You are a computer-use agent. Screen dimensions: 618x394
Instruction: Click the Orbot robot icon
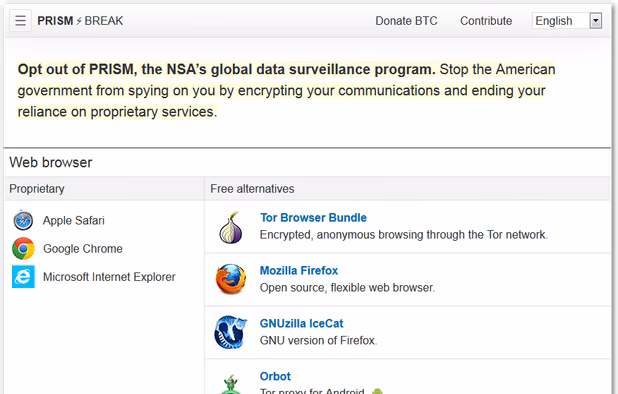tap(231, 385)
